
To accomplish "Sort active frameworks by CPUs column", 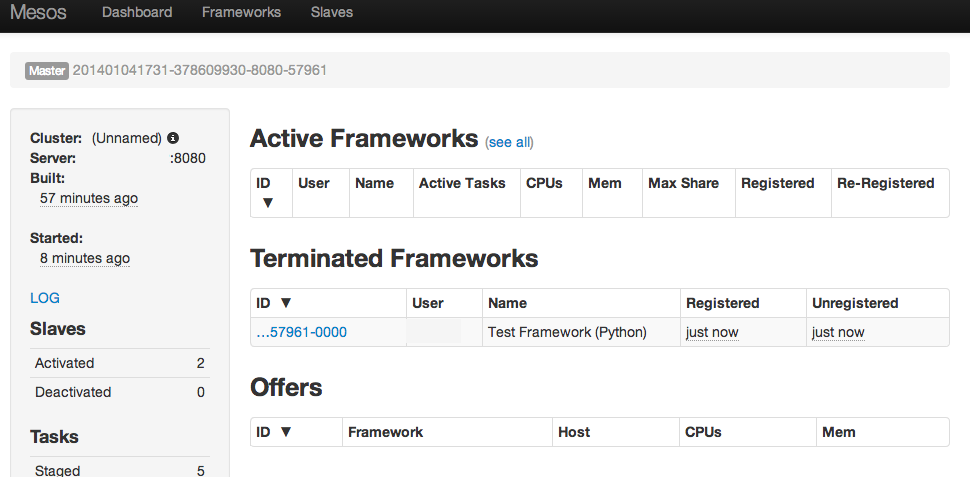I will click(545, 183).
